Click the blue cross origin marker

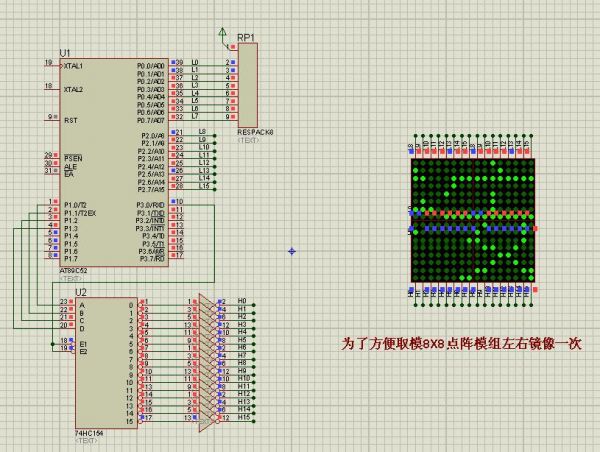[291, 251]
